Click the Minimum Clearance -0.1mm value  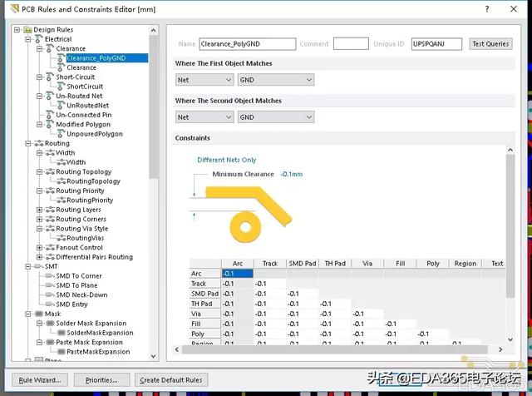[x=292, y=174]
